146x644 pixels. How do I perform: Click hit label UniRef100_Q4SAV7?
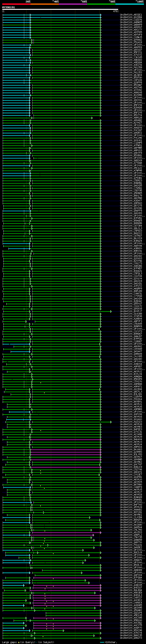(x=131, y=352)
